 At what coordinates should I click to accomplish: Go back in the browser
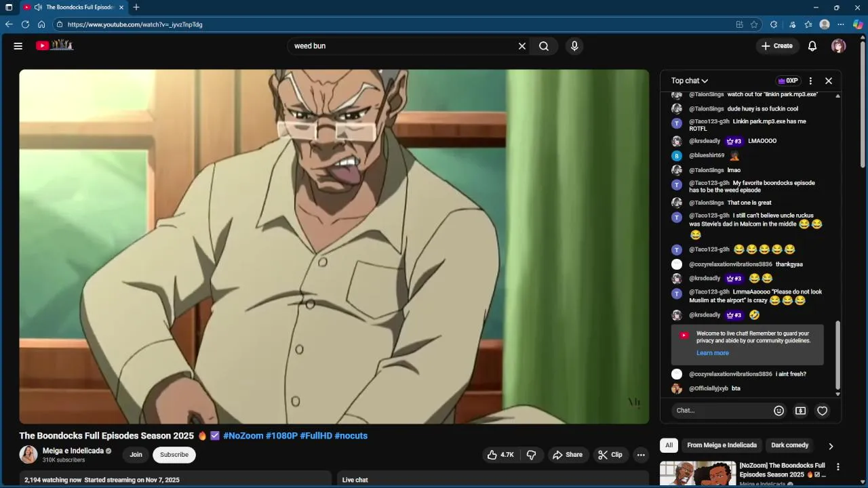(x=9, y=24)
